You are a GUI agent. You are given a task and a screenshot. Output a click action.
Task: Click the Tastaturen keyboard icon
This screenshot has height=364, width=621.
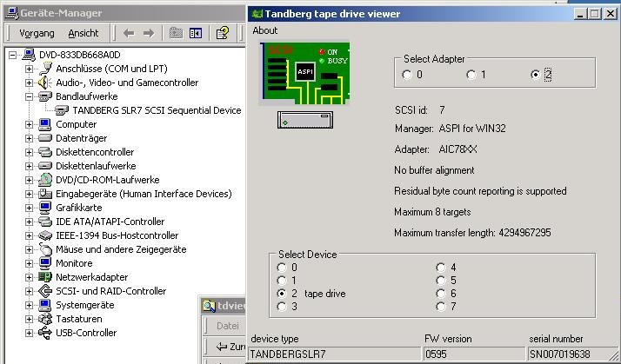point(44,319)
